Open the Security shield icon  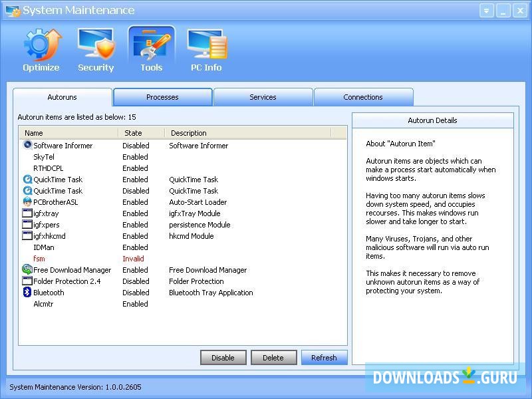96,45
